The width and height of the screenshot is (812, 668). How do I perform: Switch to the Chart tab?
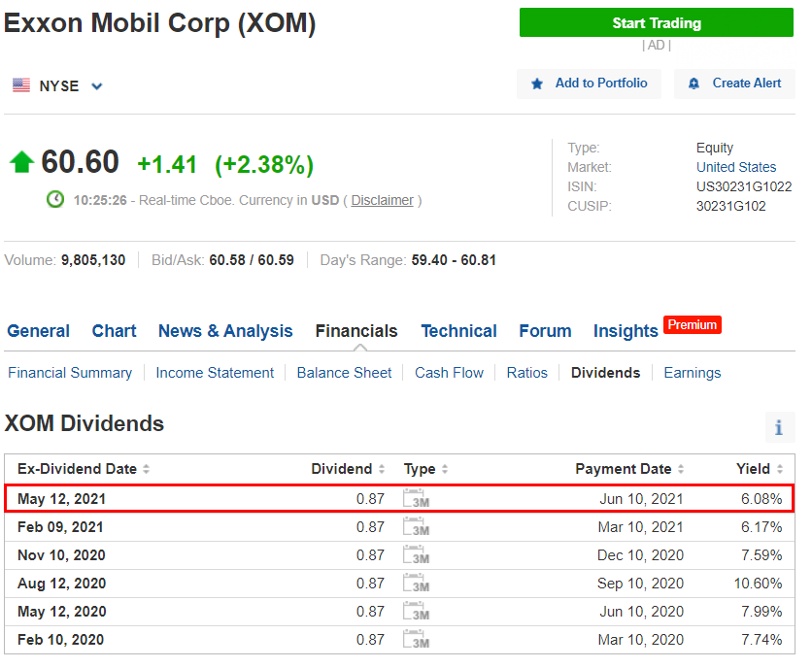point(114,331)
